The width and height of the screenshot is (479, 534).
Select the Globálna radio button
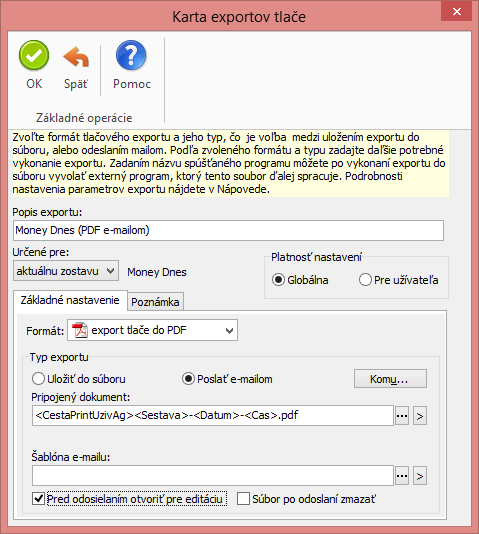(x=278, y=280)
